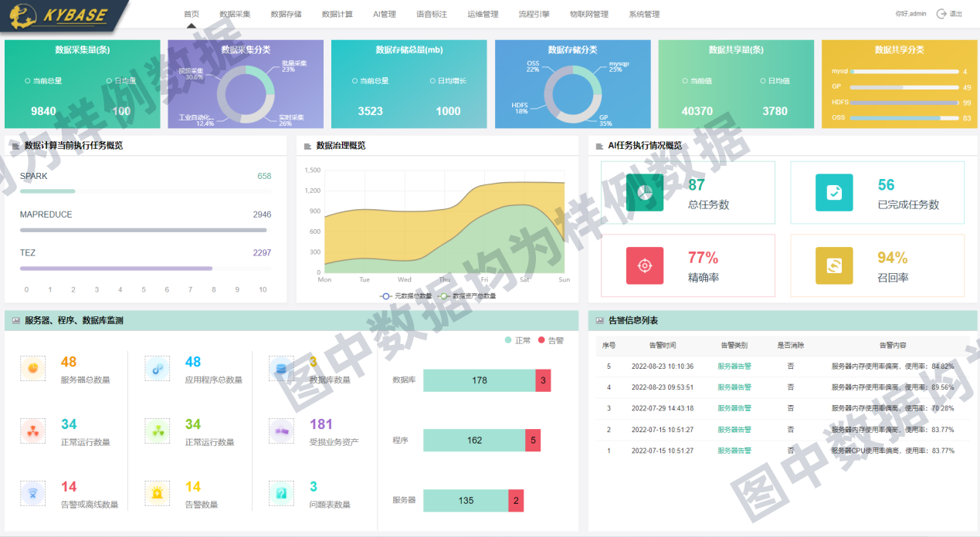This screenshot has height=537, width=980.
Task: Click the red alarm segment of 程序 bar
Action: [x=532, y=441]
